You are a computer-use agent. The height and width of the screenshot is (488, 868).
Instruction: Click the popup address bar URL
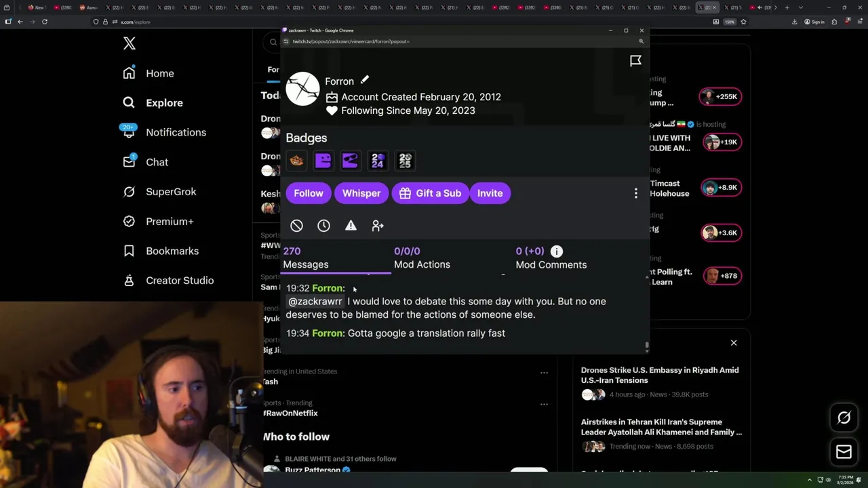(x=351, y=41)
